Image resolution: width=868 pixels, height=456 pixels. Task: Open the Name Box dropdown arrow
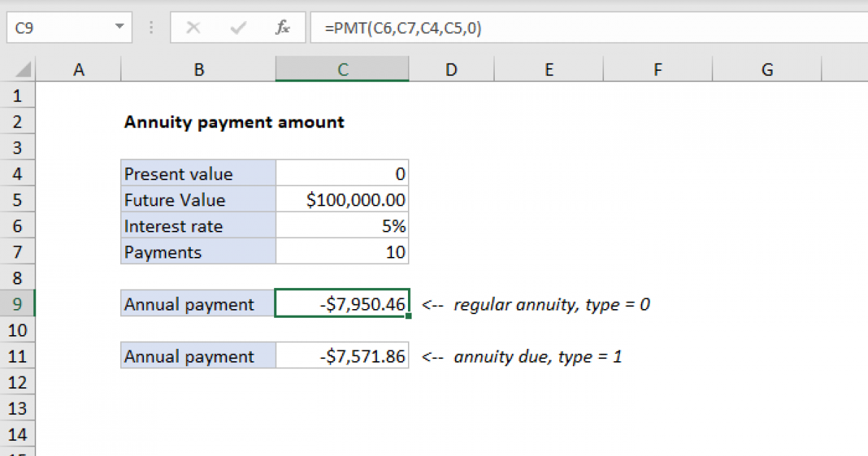tap(120, 28)
